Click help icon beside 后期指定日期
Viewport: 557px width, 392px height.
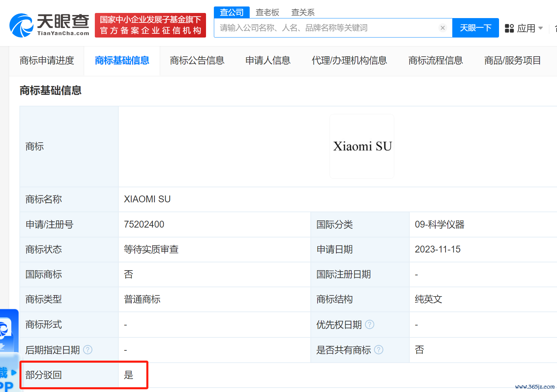tap(88, 350)
